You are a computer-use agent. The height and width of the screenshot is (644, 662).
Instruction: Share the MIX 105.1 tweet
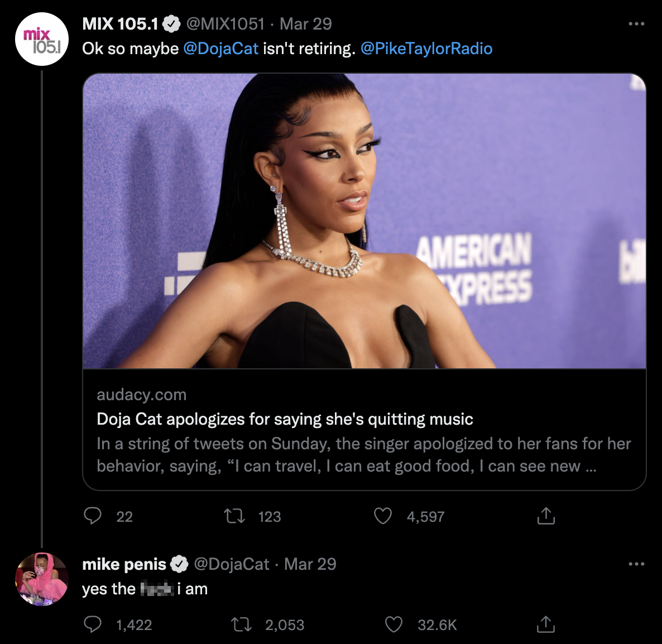546,516
